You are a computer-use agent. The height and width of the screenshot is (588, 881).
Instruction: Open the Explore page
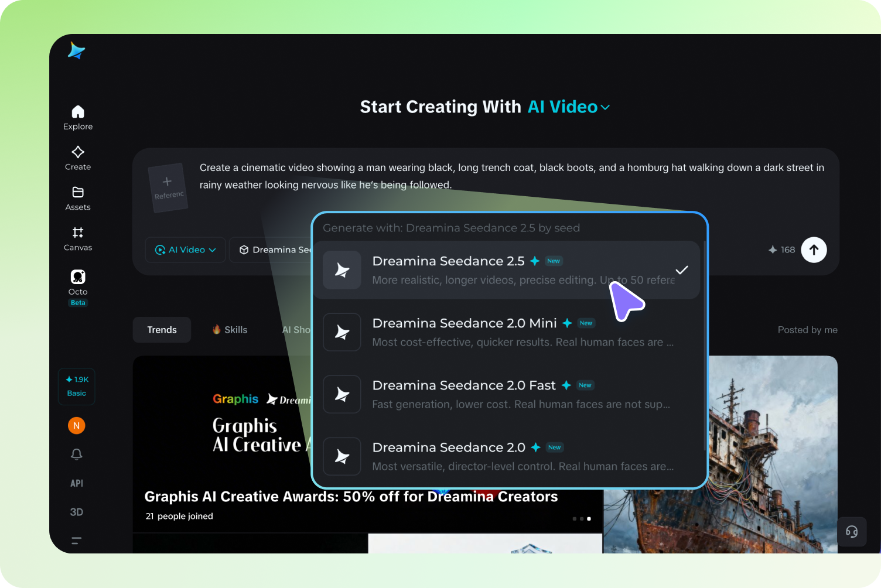78,118
